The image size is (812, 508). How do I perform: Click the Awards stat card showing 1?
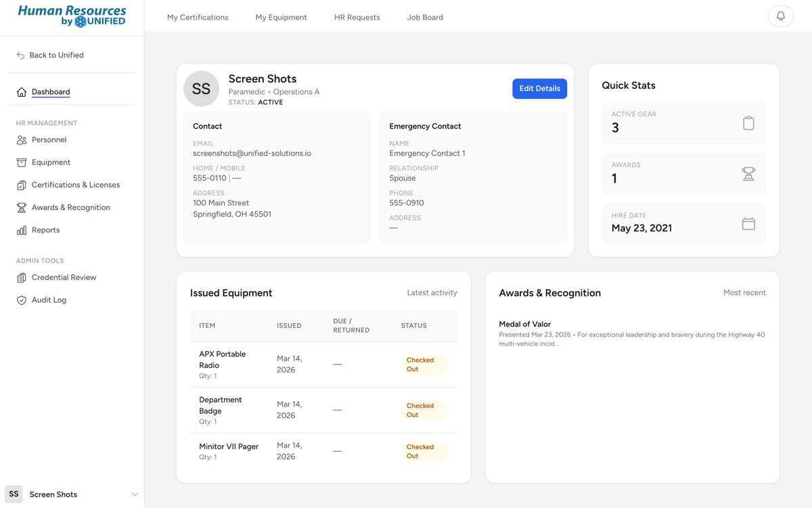(683, 174)
